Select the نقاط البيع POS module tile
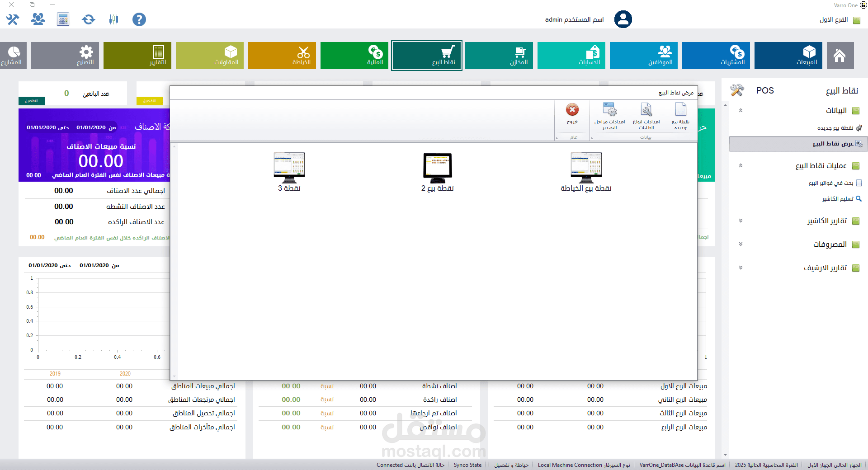868x470 pixels. click(427, 56)
